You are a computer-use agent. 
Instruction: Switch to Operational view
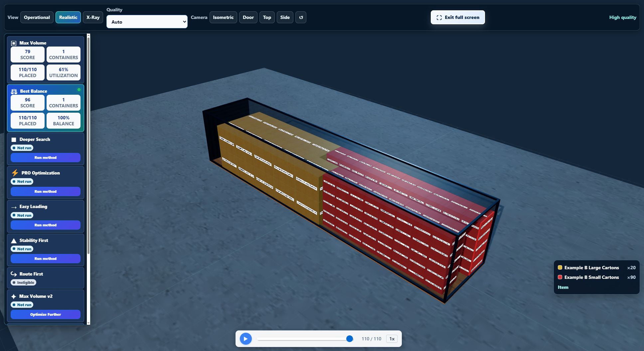37,17
